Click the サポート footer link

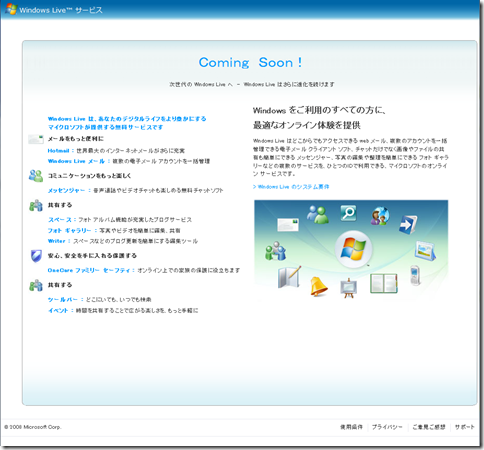(465, 427)
